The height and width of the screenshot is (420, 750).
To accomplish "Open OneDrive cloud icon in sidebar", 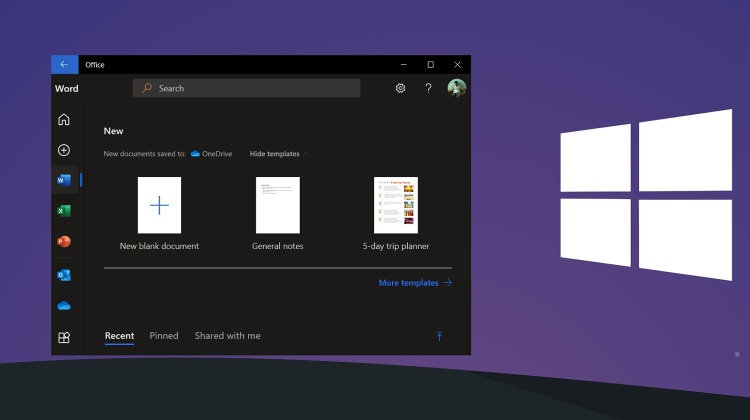I will (x=64, y=306).
